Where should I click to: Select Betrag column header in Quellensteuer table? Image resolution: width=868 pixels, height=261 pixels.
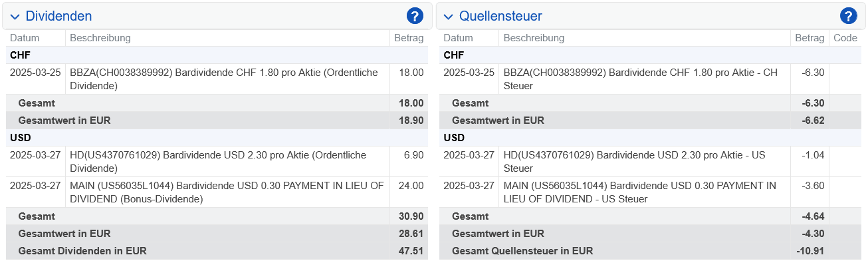(x=810, y=38)
